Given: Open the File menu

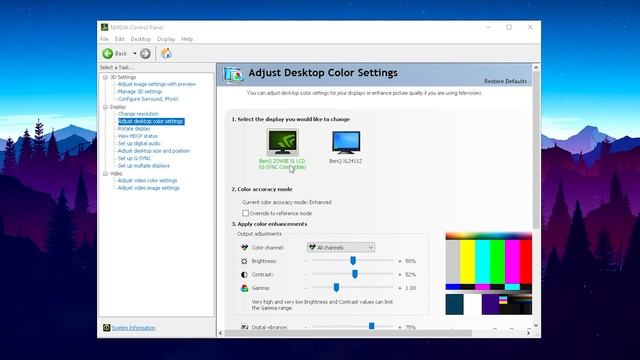Looking at the screenshot, I should [x=104, y=39].
